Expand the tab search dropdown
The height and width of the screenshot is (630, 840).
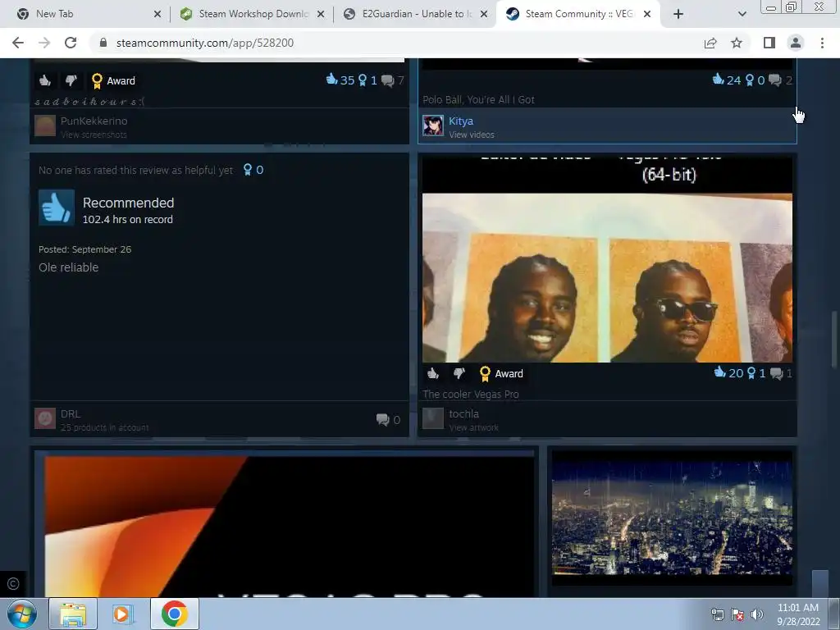pyautogui.click(x=742, y=14)
